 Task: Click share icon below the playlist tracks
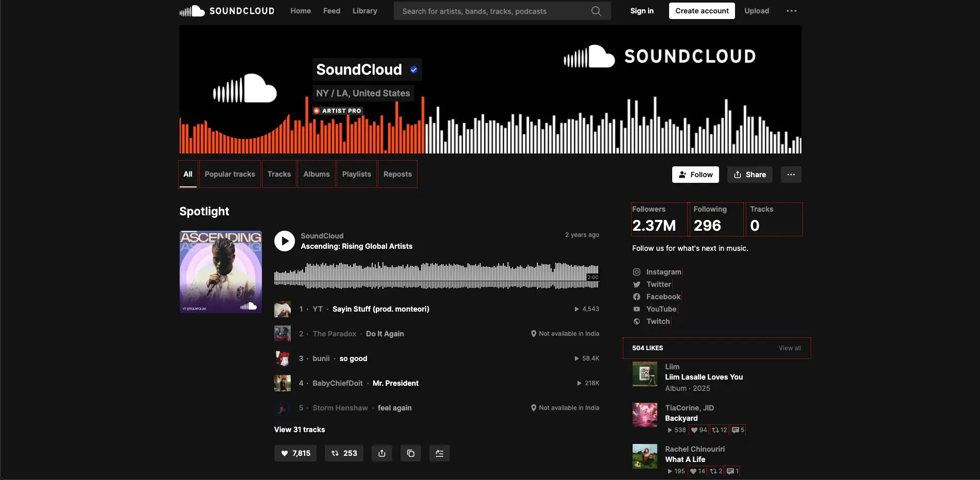pyautogui.click(x=381, y=453)
